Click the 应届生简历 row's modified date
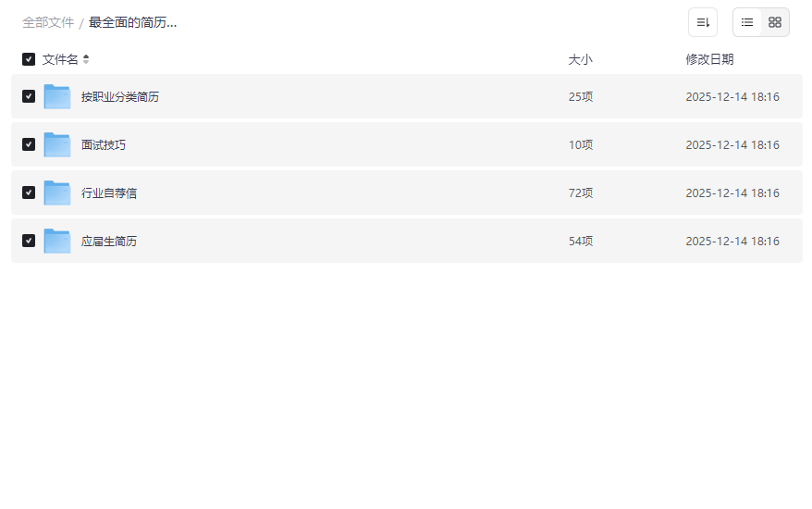 click(732, 241)
